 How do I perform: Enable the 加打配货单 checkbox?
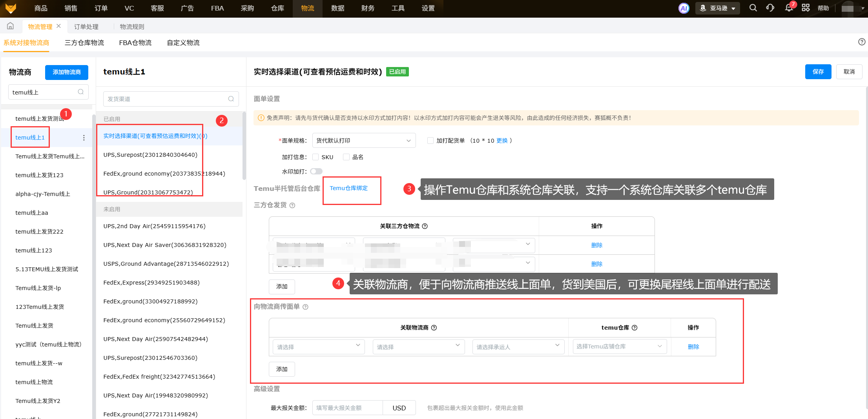[x=430, y=141]
